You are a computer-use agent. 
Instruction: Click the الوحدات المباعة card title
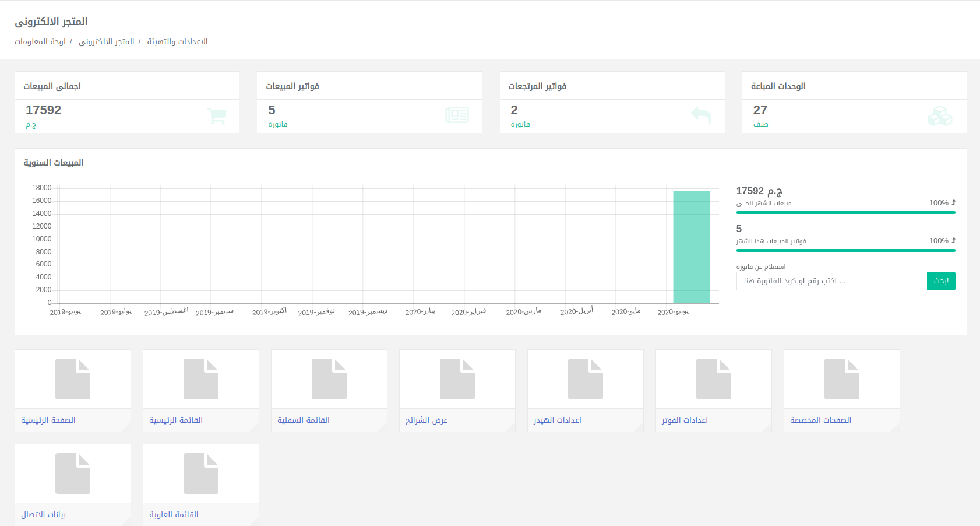(x=778, y=86)
